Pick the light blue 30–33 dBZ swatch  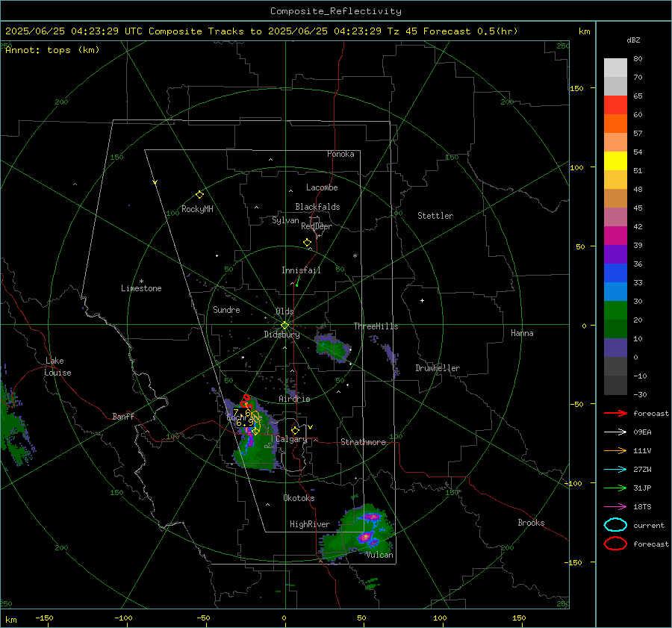click(615, 292)
